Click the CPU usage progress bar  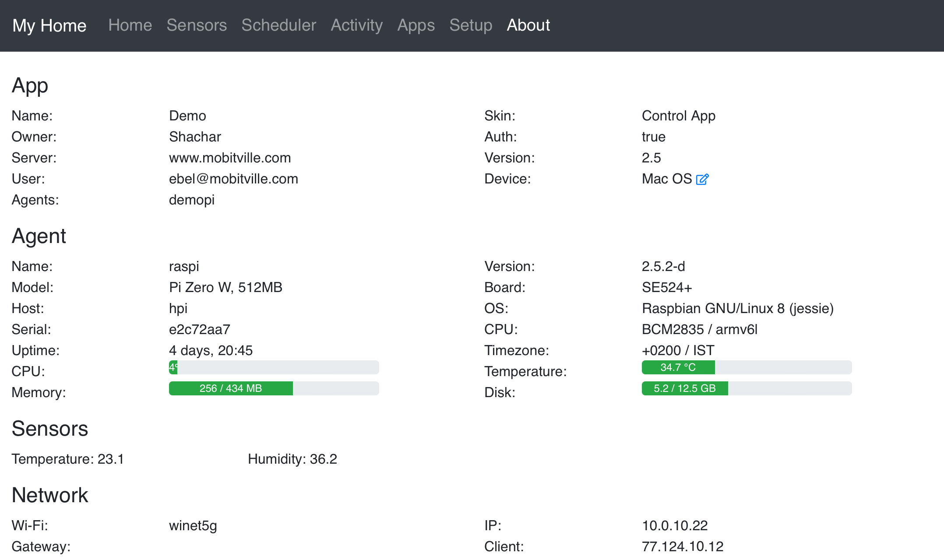click(x=274, y=367)
